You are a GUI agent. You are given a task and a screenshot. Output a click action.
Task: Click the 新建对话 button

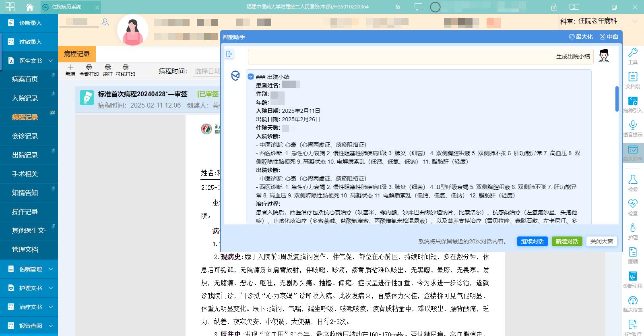(x=567, y=241)
